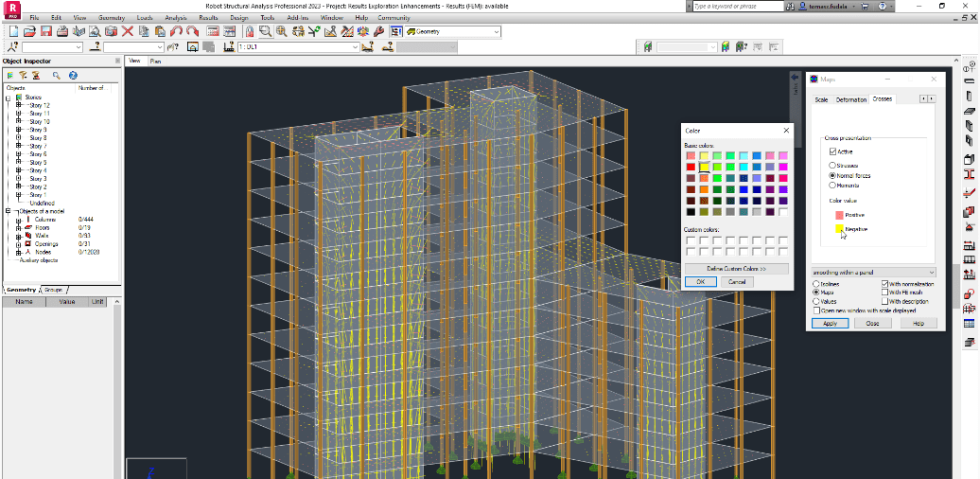This screenshot has height=479, width=980.
Task: Click the I-beam section icon on right toolbar
Action: (x=970, y=174)
